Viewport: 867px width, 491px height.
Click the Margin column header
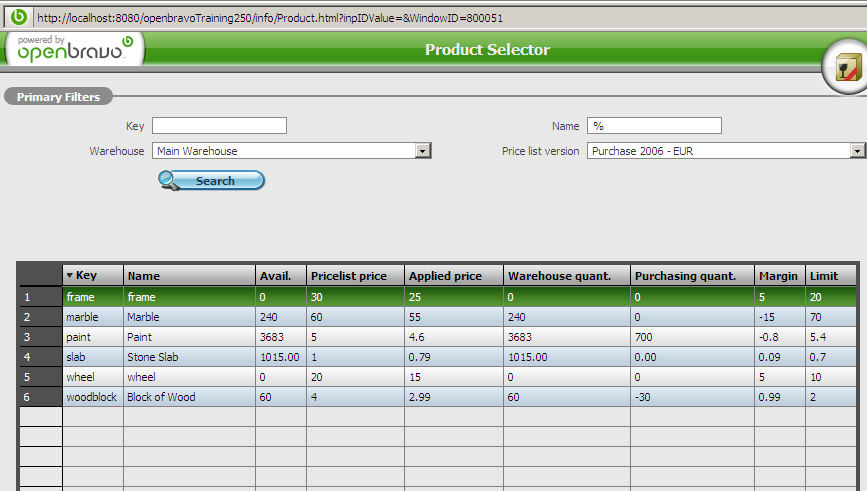click(x=779, y=276)
